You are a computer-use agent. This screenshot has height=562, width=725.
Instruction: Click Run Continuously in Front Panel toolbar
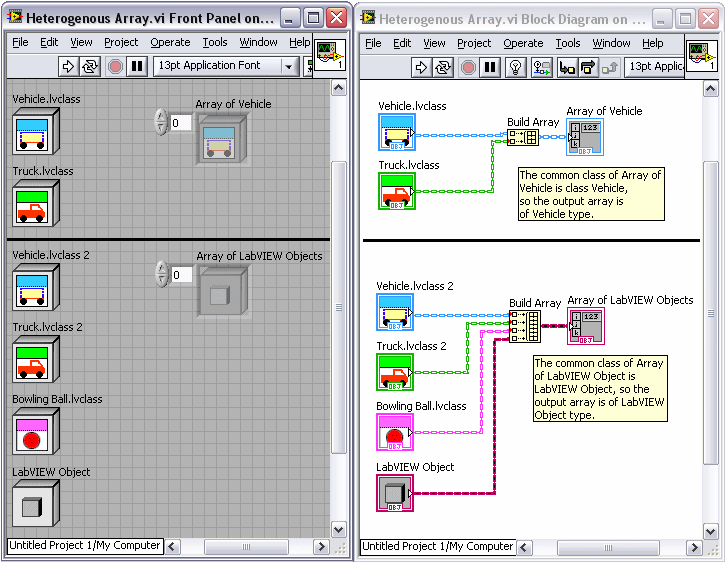(90, 67)
